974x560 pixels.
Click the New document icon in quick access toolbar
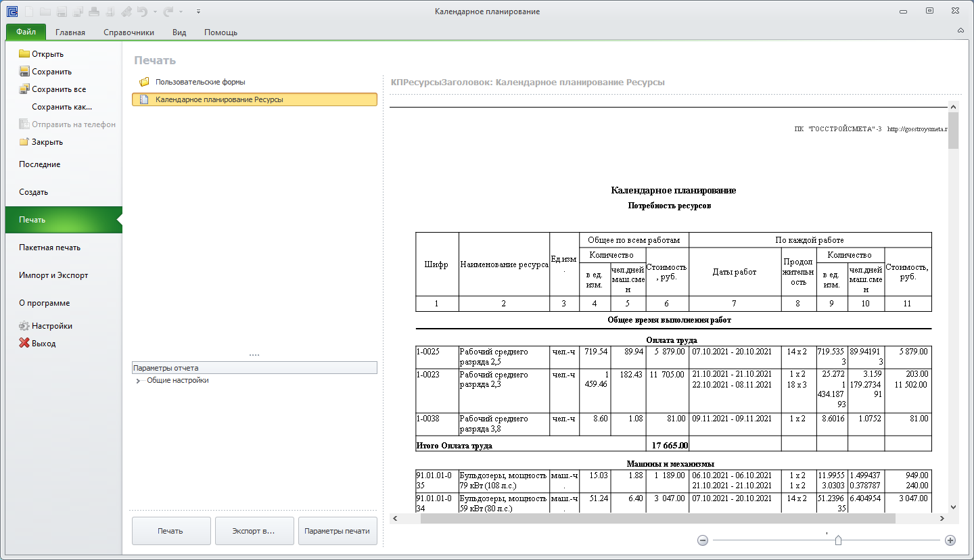pyautogui.click(x=28, y=11)
